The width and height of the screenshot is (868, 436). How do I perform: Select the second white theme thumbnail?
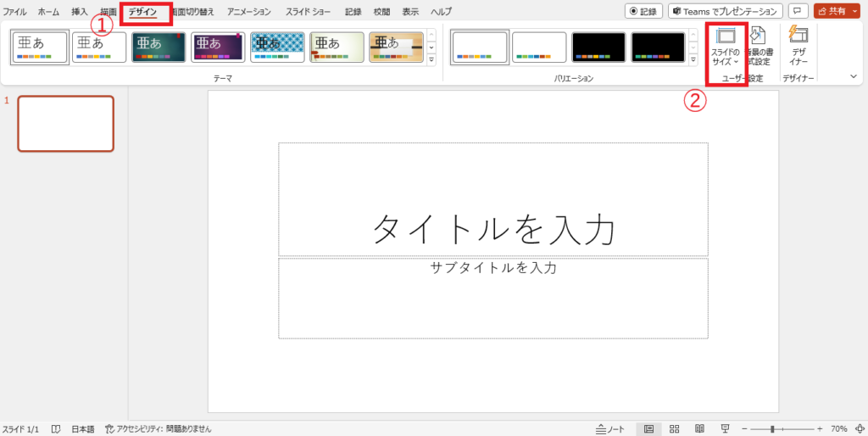99,48
